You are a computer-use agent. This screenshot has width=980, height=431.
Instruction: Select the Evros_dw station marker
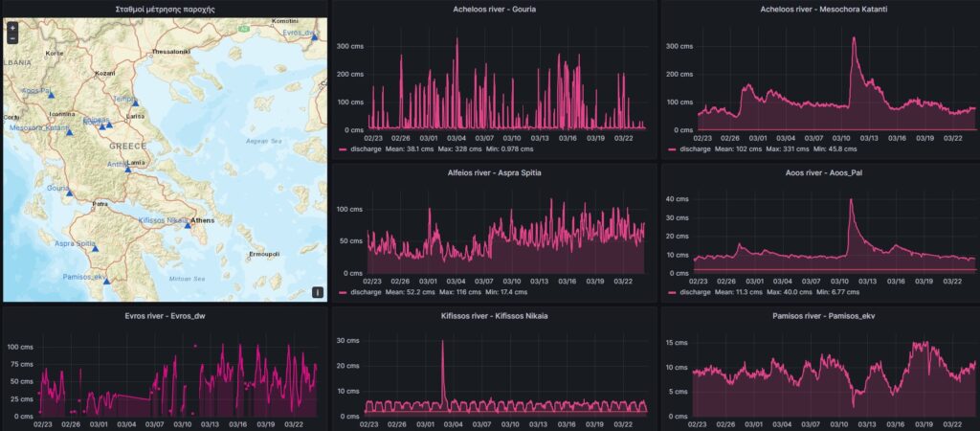(314, 37)
